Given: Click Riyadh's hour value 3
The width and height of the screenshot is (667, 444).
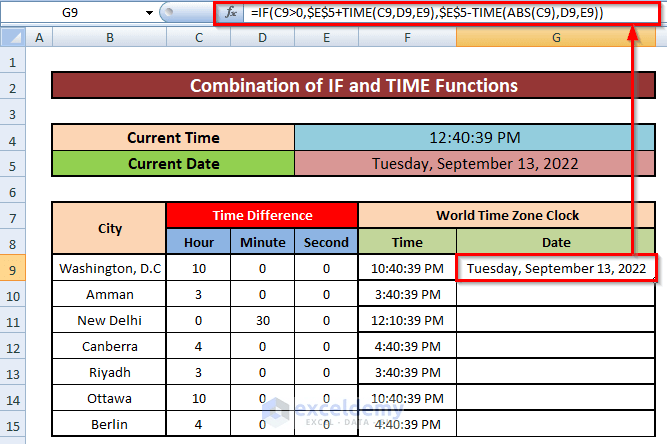Looking at the screenshot, I should tap(199, 372).
